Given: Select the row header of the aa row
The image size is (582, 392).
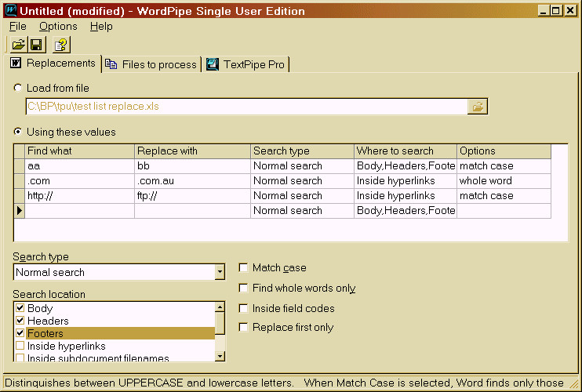Looking at the screenshot, I should pyautogui.click(x=20, y=166).
